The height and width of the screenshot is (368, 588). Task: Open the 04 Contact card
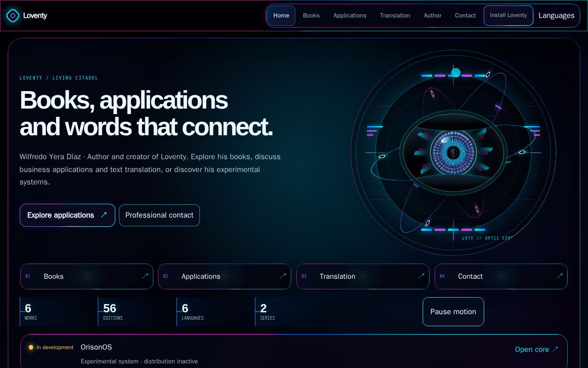501,276
